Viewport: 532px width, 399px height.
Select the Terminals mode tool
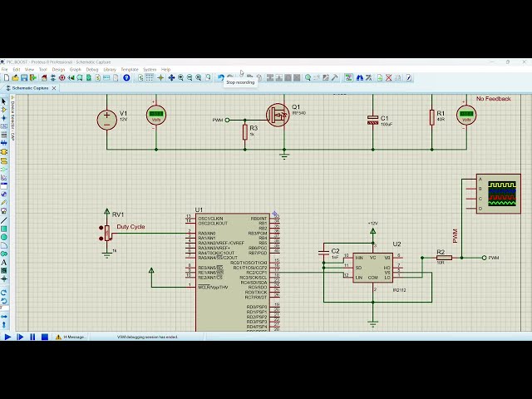pyautogui.click(x=4, y=160)
